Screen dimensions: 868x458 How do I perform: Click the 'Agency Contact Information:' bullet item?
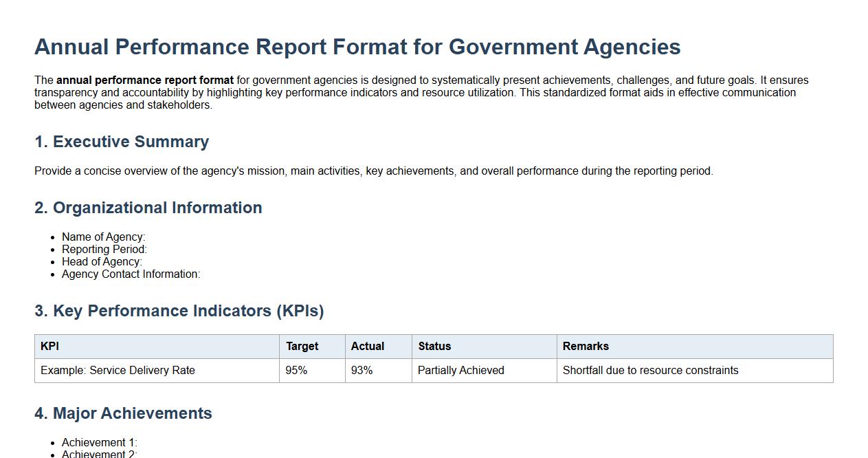point(130,274)
